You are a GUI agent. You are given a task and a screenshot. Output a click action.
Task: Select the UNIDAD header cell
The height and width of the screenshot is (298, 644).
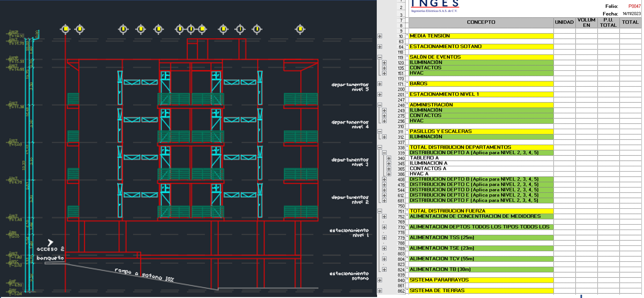tap(564, 22)
